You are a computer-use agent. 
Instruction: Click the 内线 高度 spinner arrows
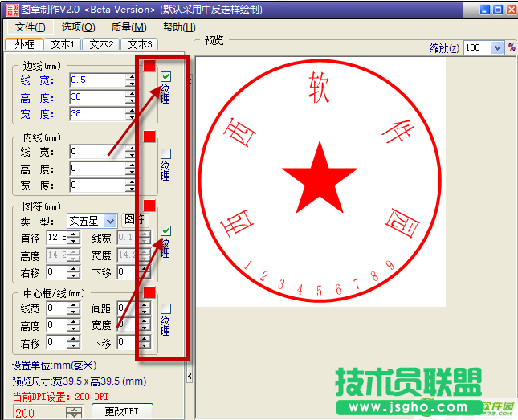click(x=132, y=169)
